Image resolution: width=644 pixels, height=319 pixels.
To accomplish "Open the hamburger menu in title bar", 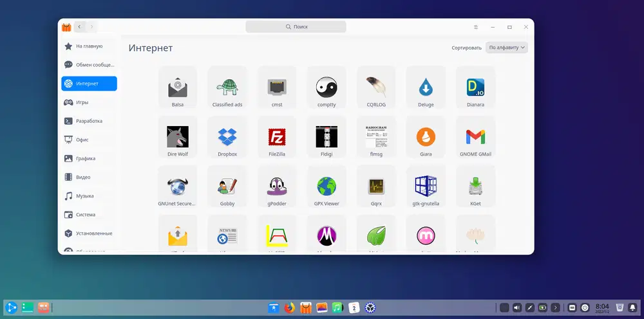I will [476, 27].
